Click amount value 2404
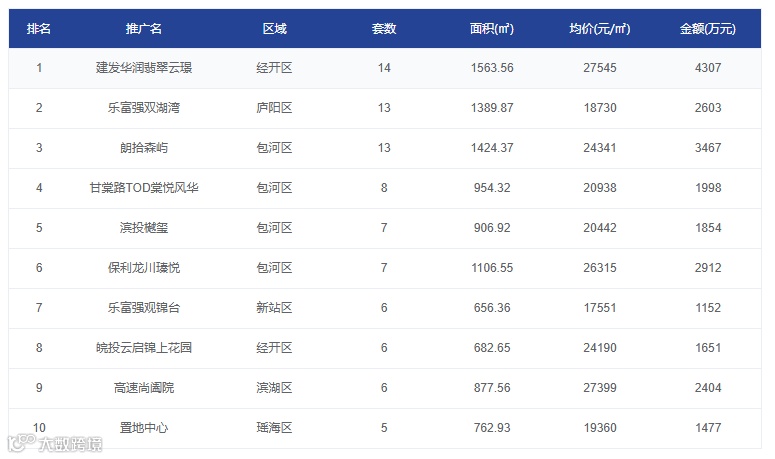Image resolution: width=775 pixels, height=459 pixels. pos(708,388)
